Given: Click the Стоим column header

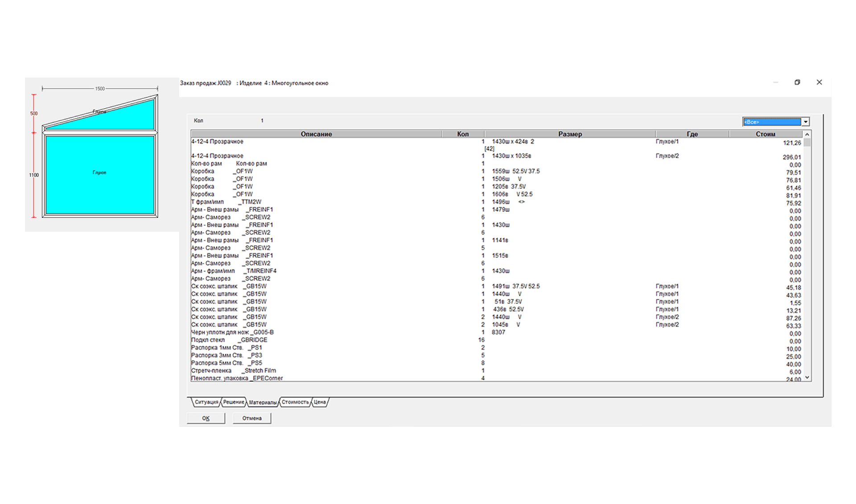Looking at the screenshot, I should pyautogui.click(x=765, y=134).
